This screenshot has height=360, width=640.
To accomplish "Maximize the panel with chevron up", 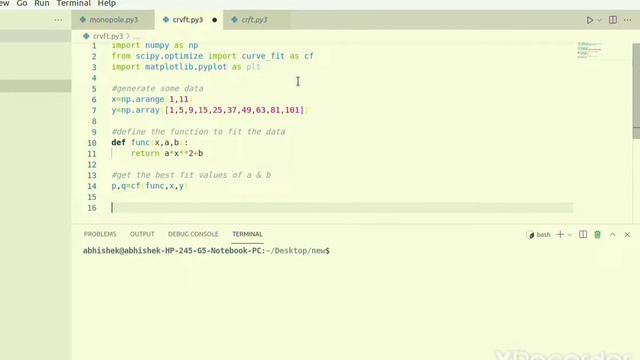I will click(612, 234).
